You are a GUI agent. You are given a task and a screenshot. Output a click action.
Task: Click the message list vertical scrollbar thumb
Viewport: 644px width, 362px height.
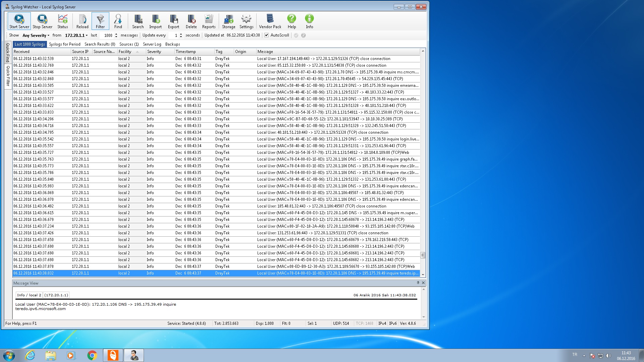pyautogui.click(x=423, y=255)
